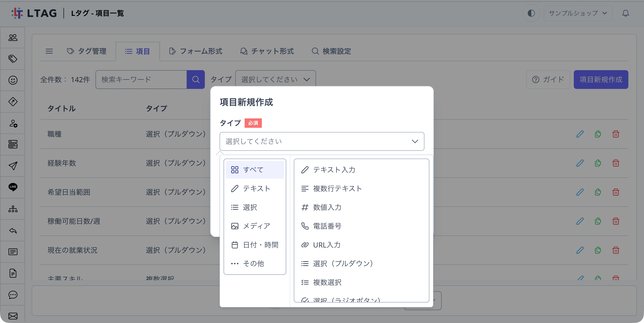The image size is (644, 323).
Task: Choose テキスト入力 type option
Action: 362,170
